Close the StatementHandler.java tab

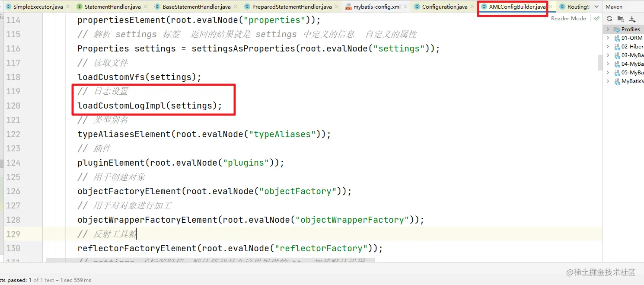145,7
